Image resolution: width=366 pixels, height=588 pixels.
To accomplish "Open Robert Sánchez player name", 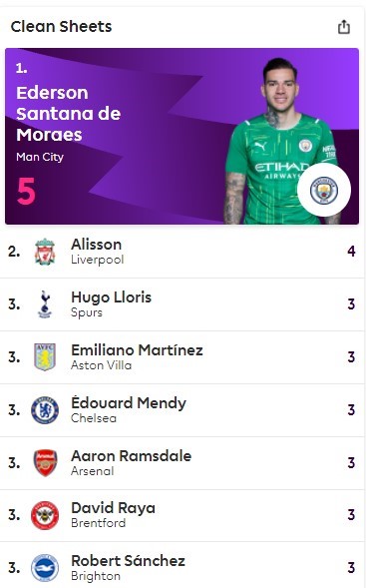I will pos(128,561).
